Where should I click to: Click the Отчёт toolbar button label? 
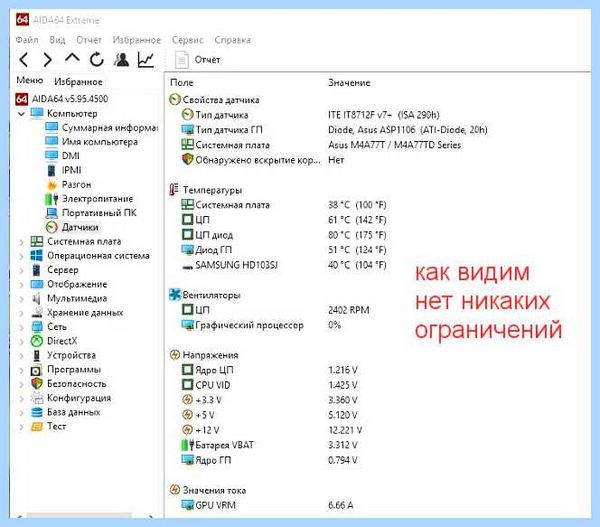click(207, 60)
